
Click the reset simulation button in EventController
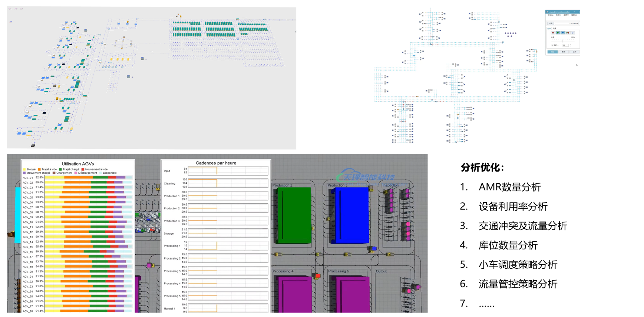[553, 33]
